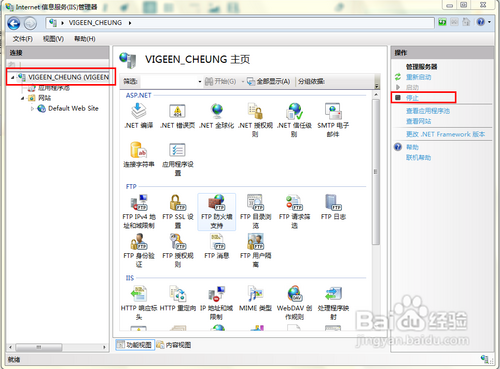Click the Forward navigation arrow

30,23
